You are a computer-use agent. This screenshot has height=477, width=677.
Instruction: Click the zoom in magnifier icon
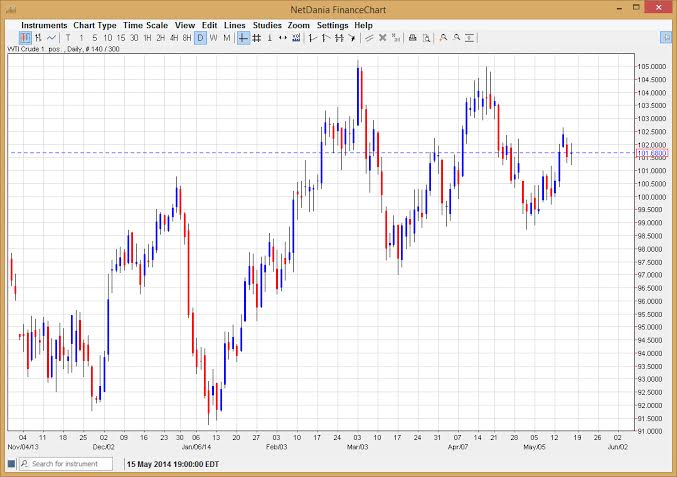[443, 38]
